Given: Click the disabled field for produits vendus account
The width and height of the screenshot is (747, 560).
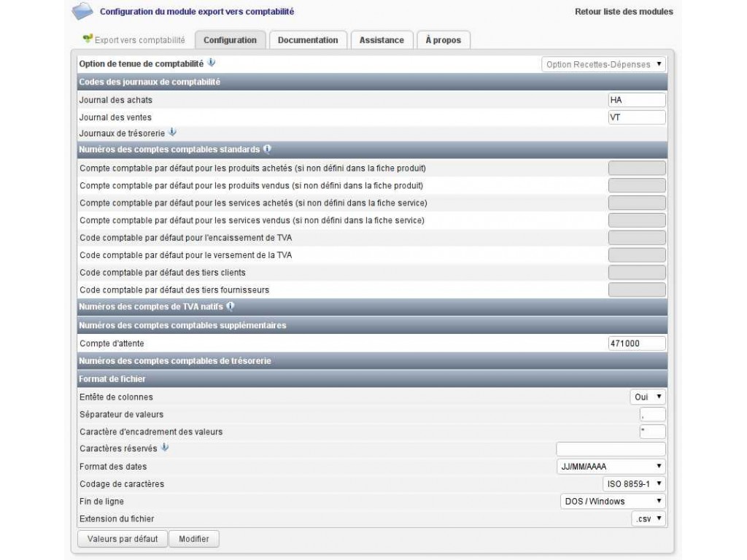Looking at the screenshot, I should tap(637, 185).
